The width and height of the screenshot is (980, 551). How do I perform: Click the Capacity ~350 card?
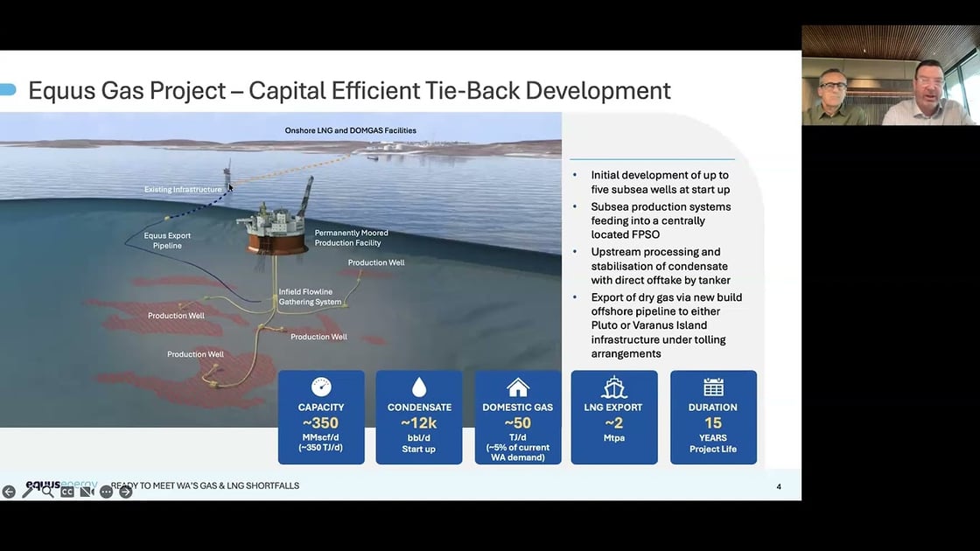coord(321,417)
